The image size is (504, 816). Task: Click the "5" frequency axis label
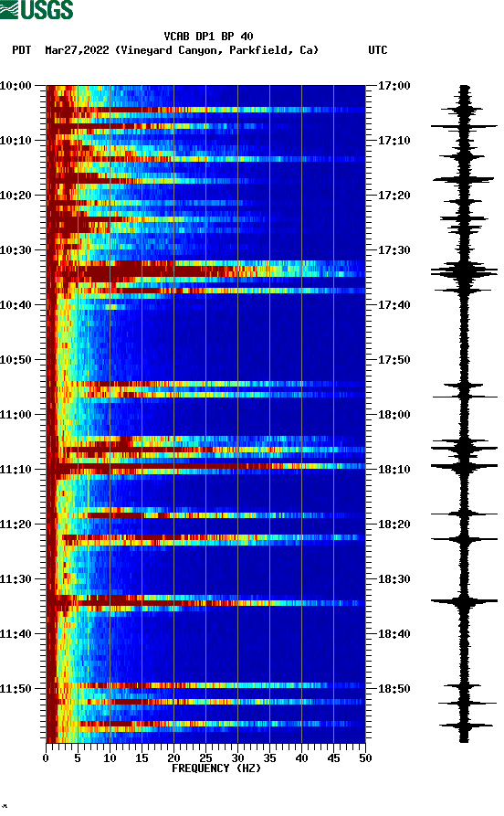[x=78, y=758]
